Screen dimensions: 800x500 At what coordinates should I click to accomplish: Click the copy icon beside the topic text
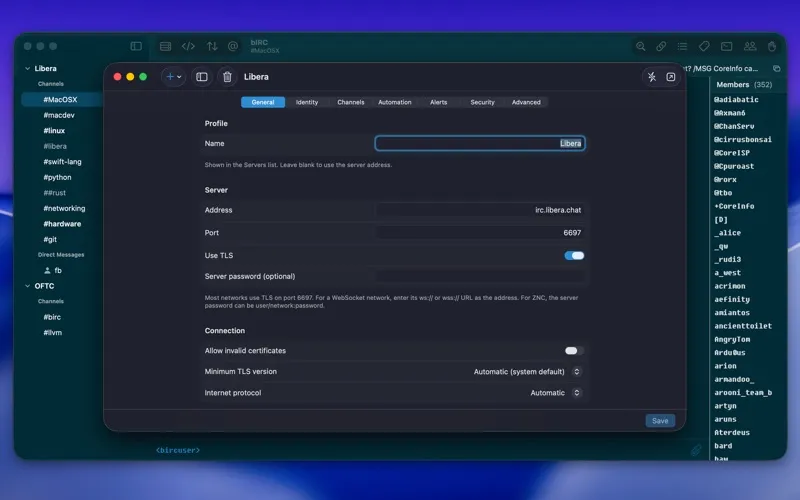[x=777, y=68]
